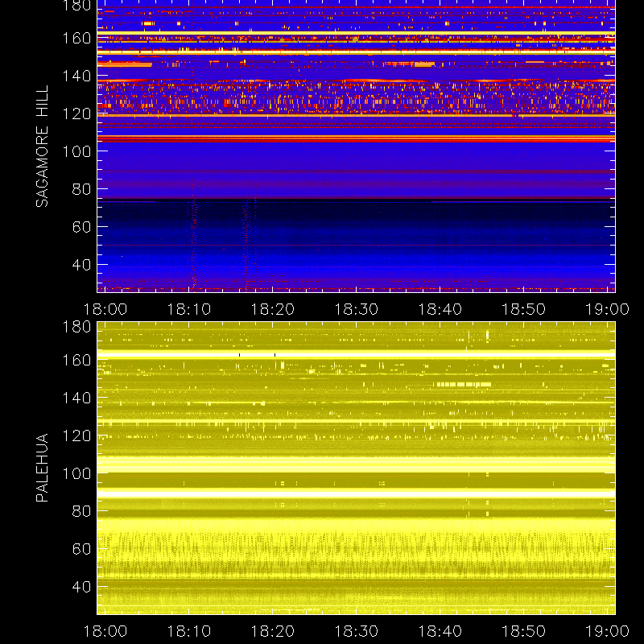Choose the 100 tick label on Palehua axis
Image resolution: width=644 pixels, height=644 pixels.
click(x=76, y=473)
